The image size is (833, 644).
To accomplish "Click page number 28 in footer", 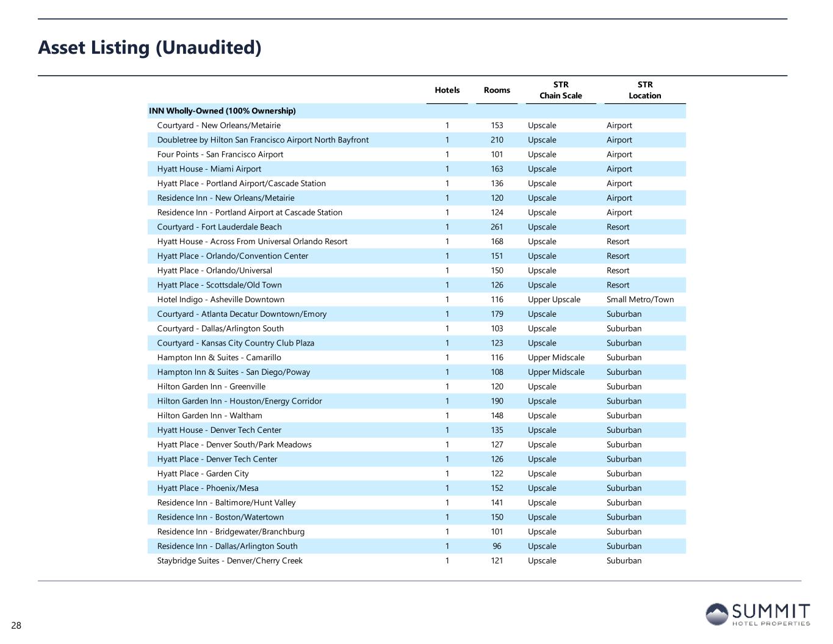I will (x=16, y=625).
